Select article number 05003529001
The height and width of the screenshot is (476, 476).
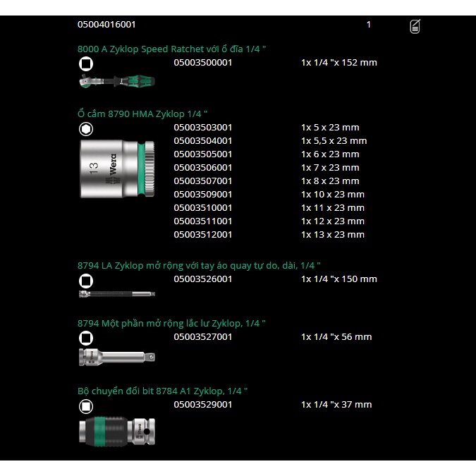(202, 405)
